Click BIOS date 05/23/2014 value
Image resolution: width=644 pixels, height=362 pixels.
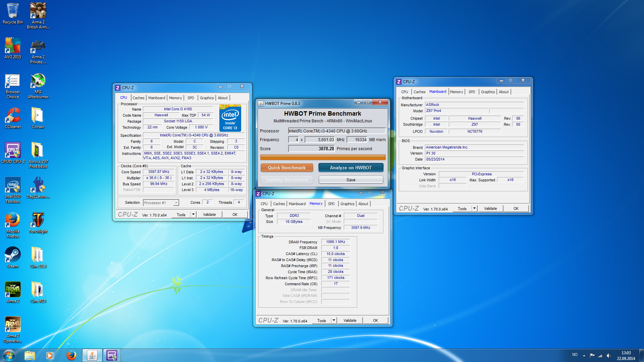[x=474, y=159]
